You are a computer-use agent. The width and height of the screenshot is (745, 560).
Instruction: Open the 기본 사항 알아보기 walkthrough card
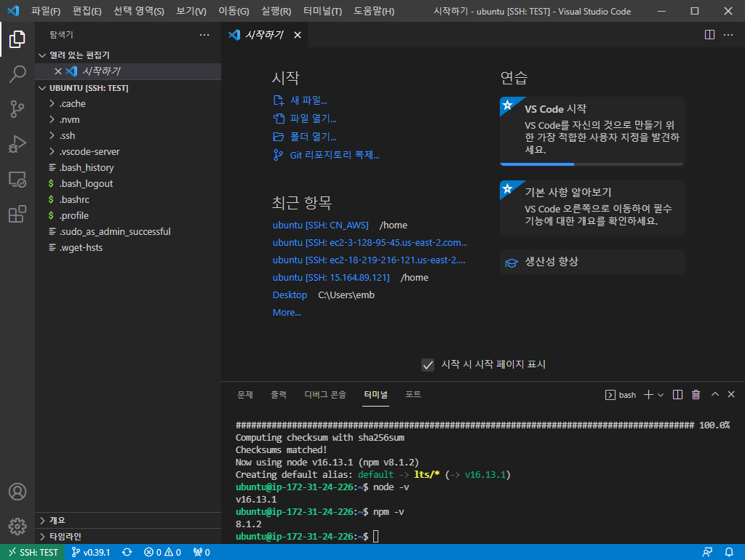pyautogui.click(x=592, y=207)
